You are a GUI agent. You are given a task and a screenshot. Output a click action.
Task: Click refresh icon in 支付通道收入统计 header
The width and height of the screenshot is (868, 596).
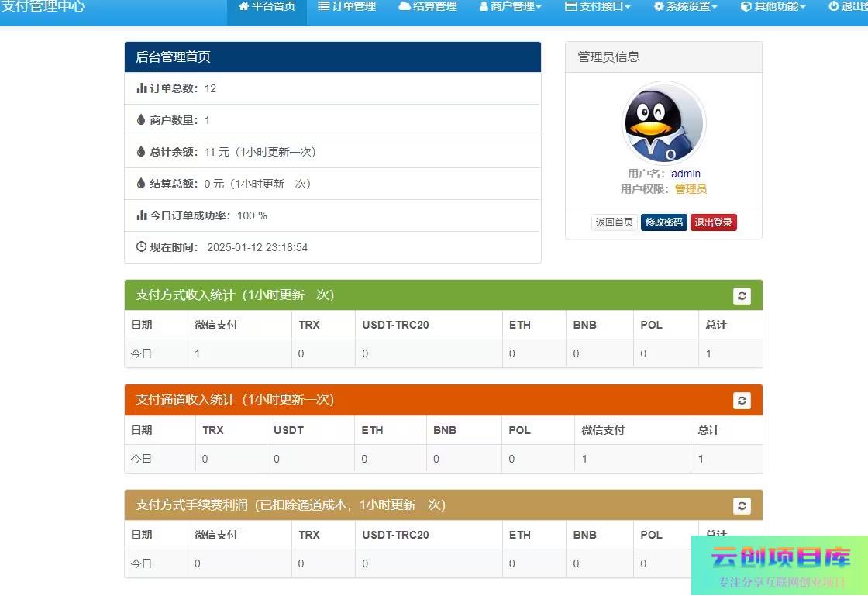(x=742, y=400)
